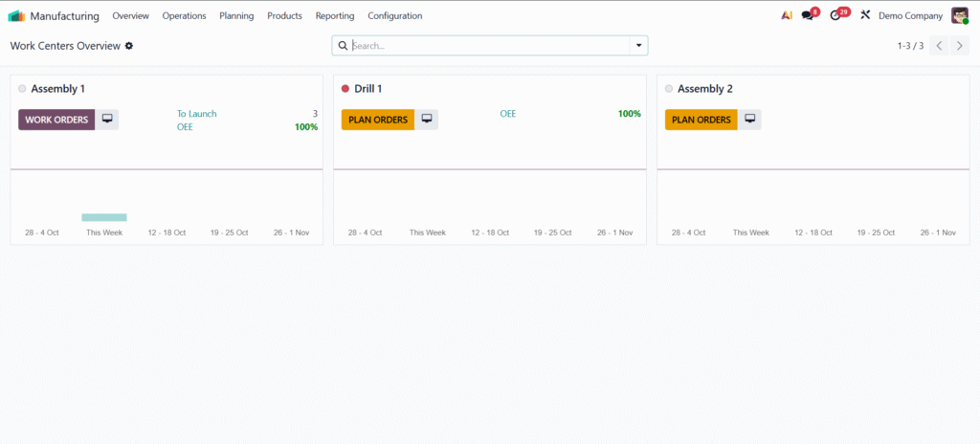This screenshot has height=444, width=980.
Task: Open the Operations menu
Action: 184,15
